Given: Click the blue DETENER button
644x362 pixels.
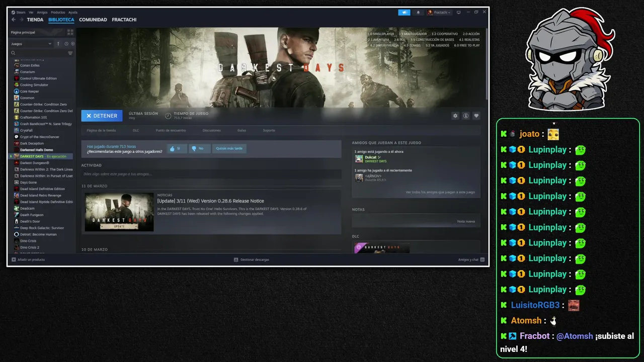Looking at the screenshot, I should (102, 116).
